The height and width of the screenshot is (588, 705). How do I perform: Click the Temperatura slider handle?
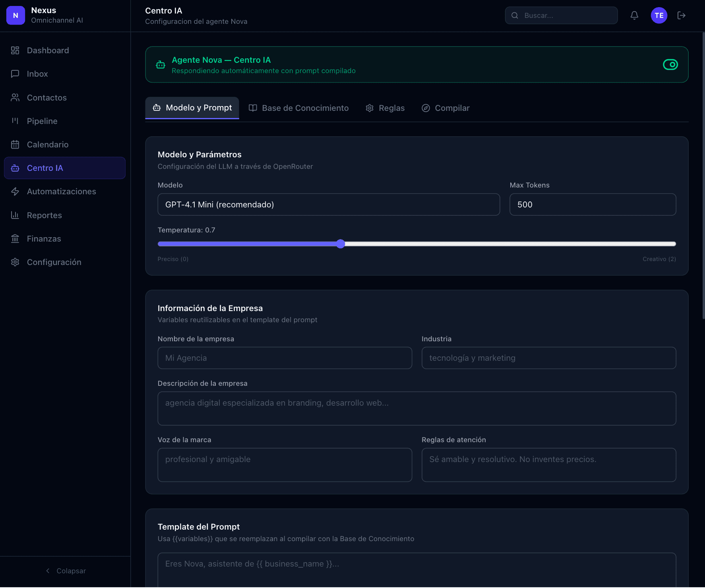341,244
